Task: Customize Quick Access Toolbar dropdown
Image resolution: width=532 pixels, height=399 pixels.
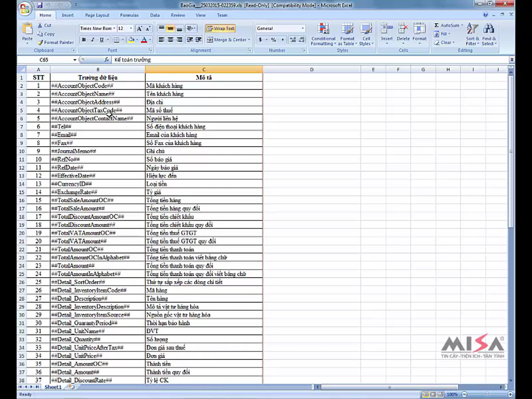Action: (x=76, y=5)
